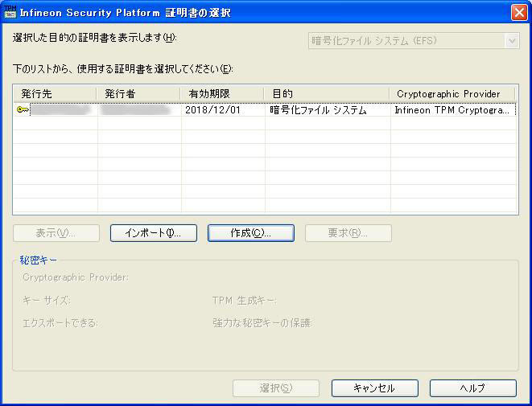Click the インポート(I)... button

point(154,233)
